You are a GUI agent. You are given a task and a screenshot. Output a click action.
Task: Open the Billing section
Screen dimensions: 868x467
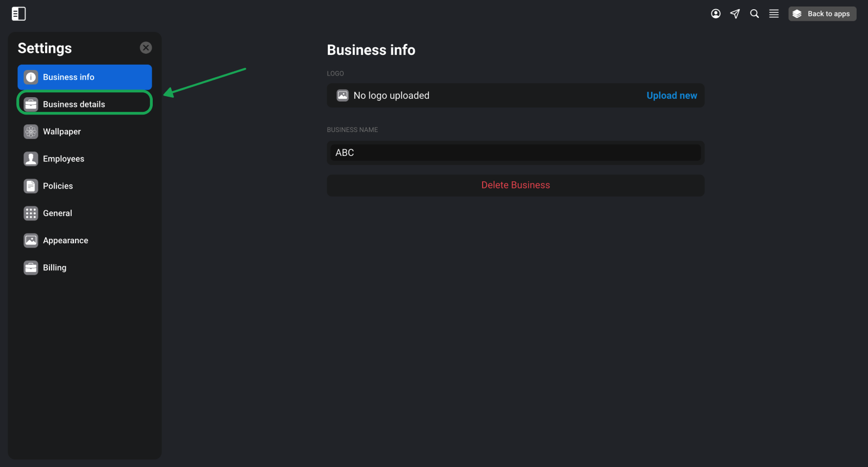[x=85, y=267]
